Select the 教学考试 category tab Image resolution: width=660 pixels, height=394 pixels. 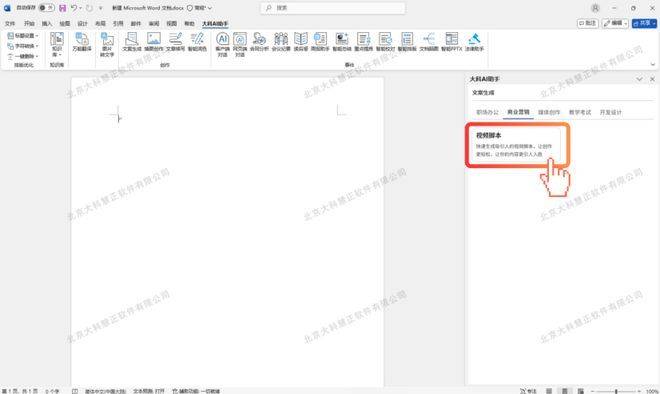point(580,112)
